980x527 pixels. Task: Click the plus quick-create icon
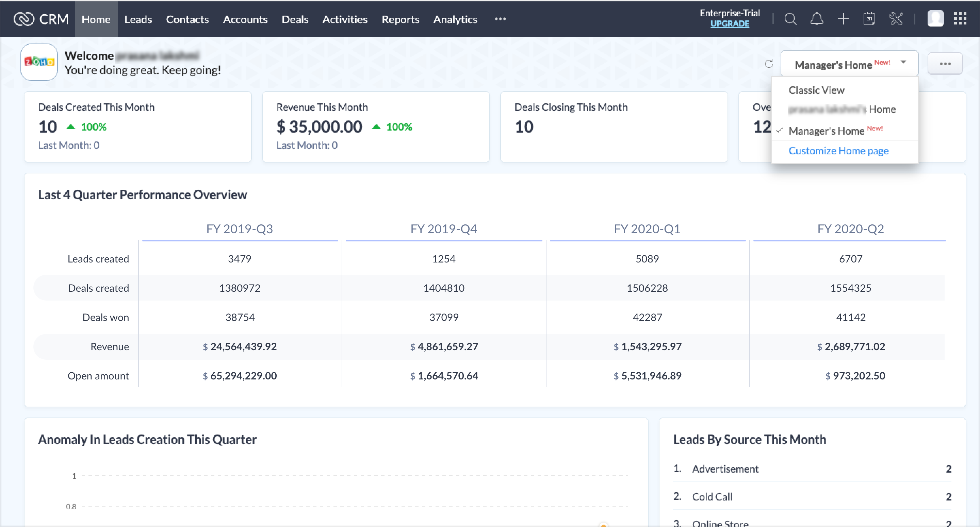click(843, 19)
